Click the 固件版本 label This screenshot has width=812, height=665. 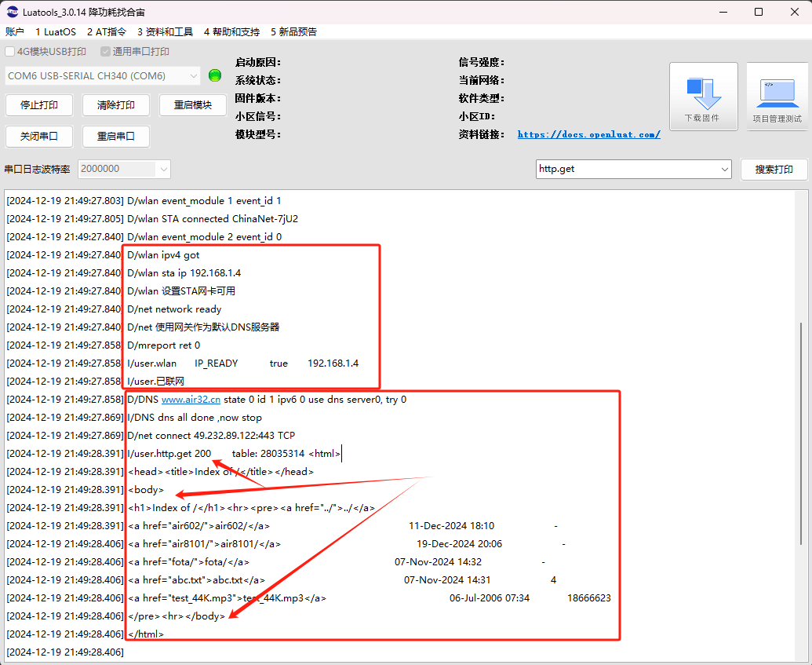(258, 98)
